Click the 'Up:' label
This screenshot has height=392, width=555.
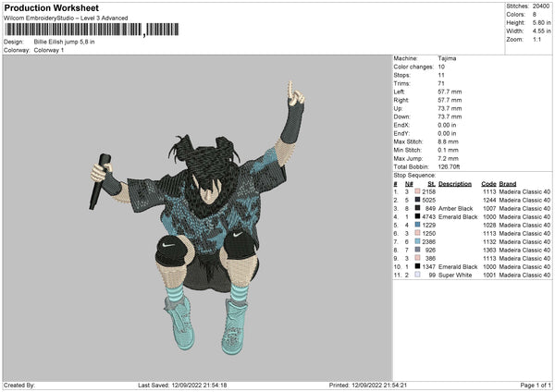(398, 108)
